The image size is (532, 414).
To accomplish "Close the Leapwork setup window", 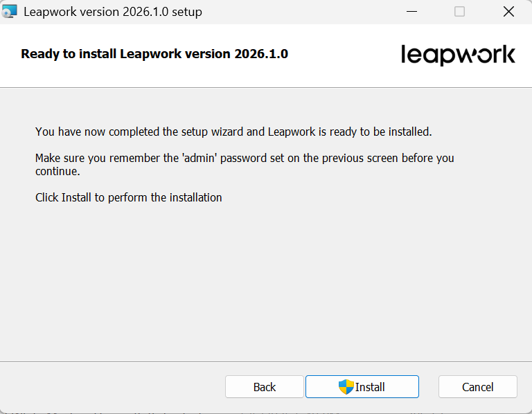I will pyautogui.click(x=508, y=12).
